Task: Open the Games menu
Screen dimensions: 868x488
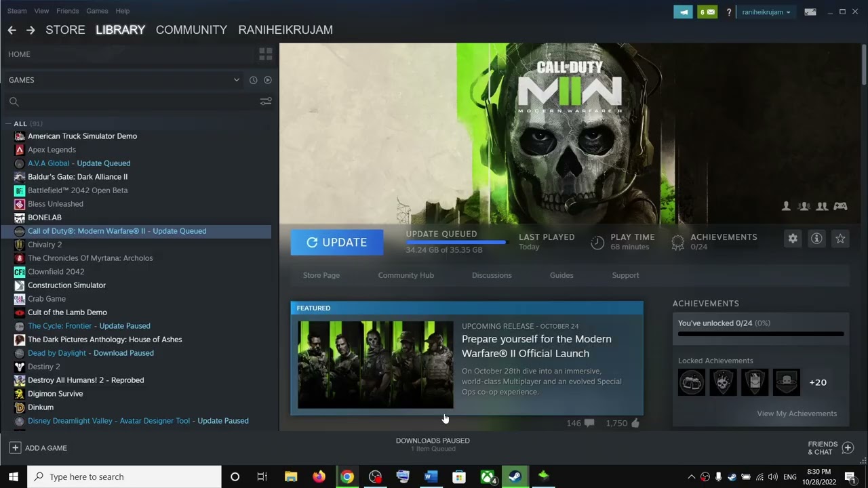Action: point(97,11)
